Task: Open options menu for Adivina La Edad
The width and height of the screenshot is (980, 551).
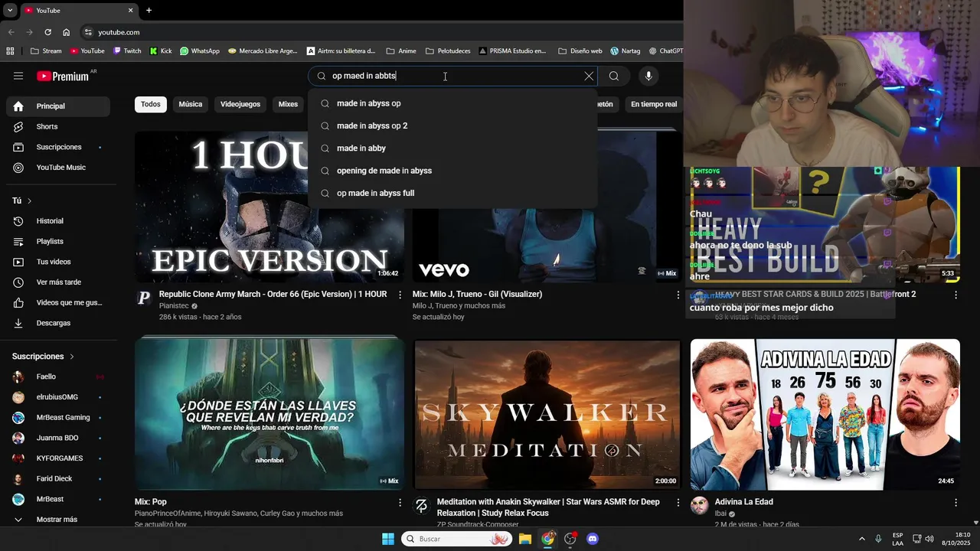Action: [955, 503]
